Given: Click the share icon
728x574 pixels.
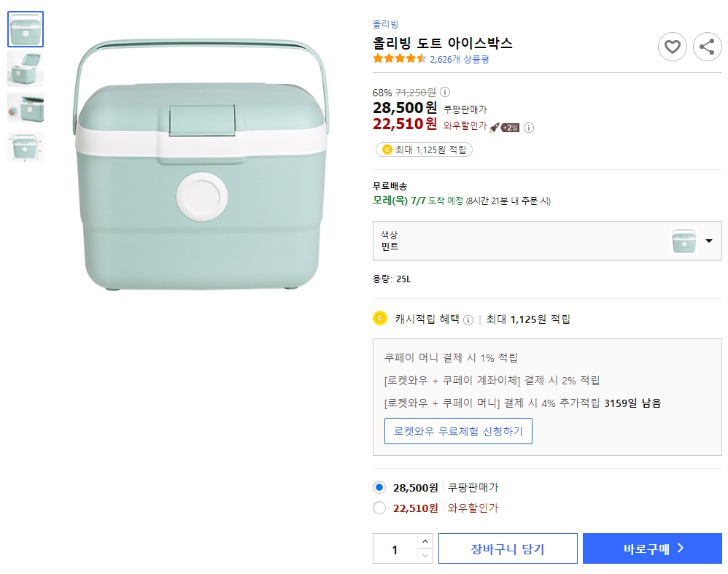Looking at the screenshot, I should click(707, 47).
